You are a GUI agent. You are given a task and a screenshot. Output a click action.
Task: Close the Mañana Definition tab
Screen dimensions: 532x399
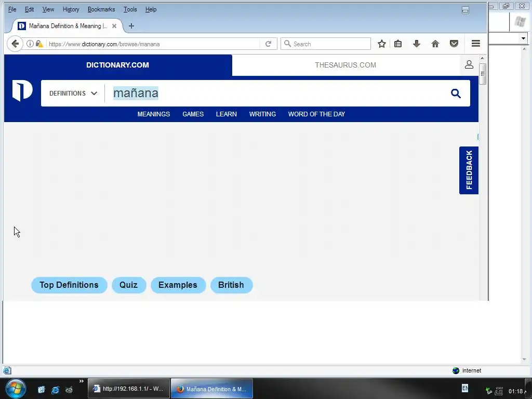114,26
